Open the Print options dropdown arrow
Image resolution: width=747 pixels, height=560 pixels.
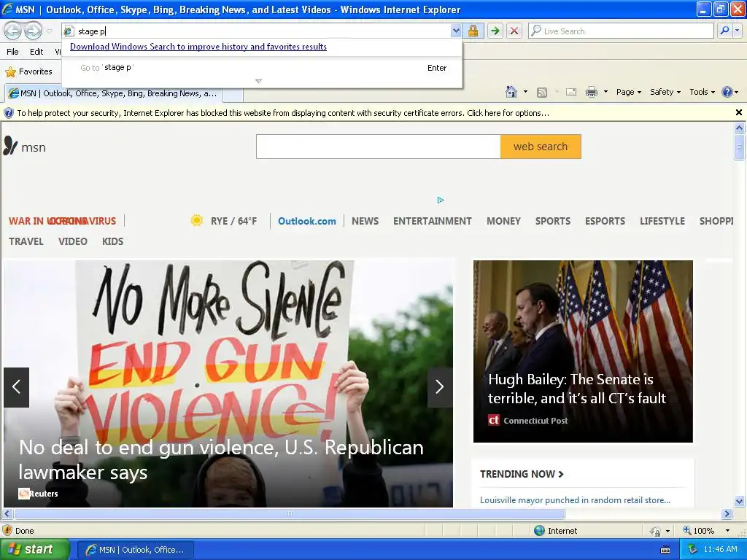click(x=605, y=92)
